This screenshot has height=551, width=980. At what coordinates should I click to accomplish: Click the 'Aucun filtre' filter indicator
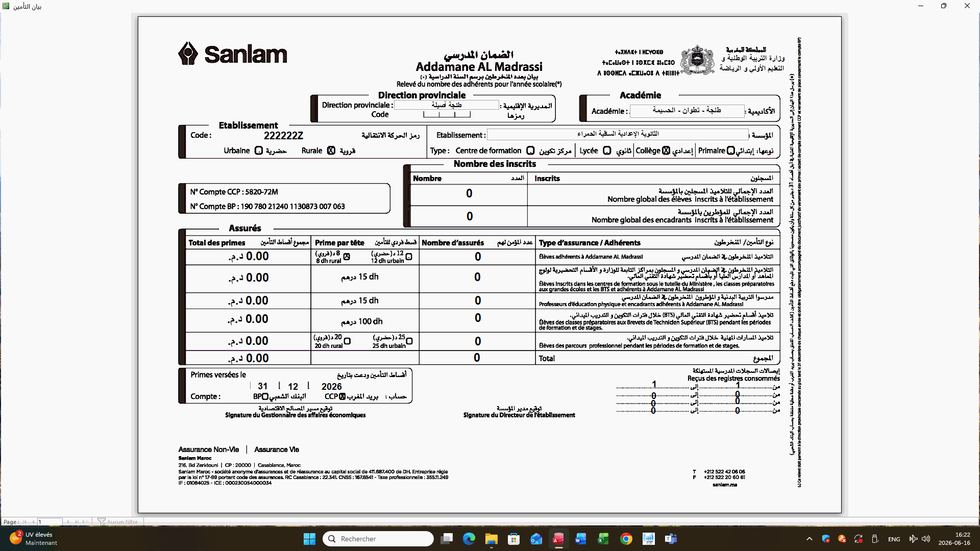pyautogui.click(x=118, y=522)
